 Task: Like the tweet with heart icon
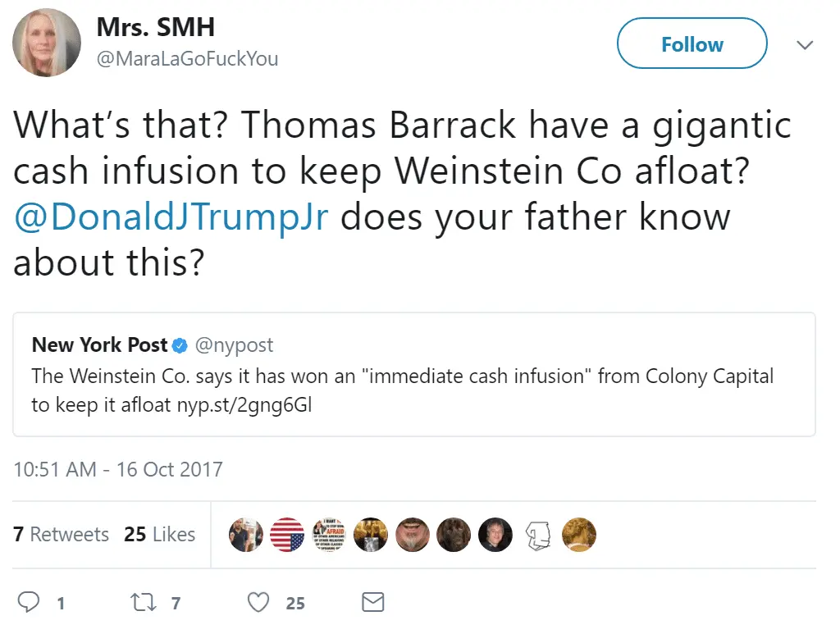point(259,603)
